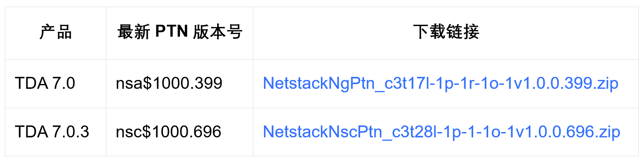This screenshot has height=163, width=644.
Task: Select the TDA 7.0.3 product cell
Action: pos(56,132)
